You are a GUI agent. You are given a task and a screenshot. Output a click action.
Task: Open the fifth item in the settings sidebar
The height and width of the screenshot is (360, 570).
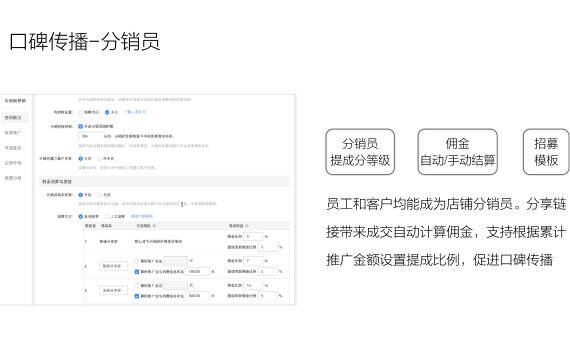click(13, 163)
